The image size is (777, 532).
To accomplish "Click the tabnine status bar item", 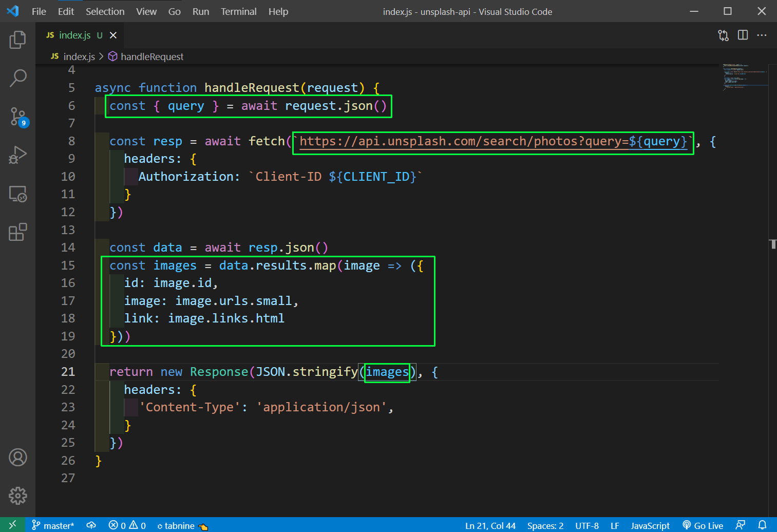I will point(182,525).
